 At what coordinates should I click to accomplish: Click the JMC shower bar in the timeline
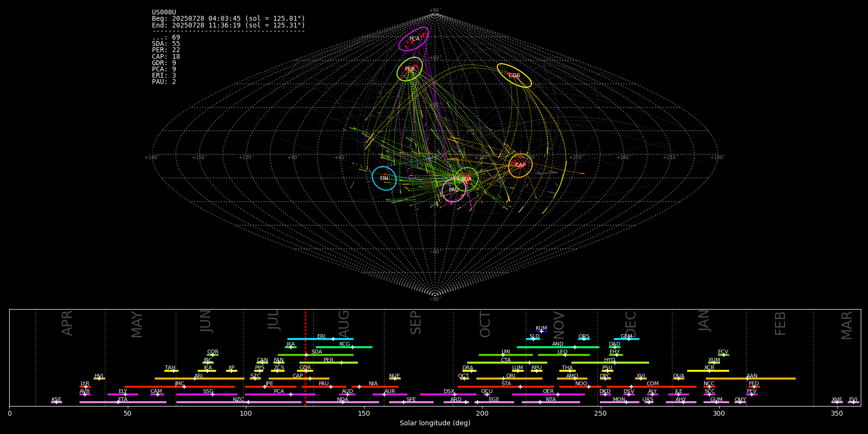pyautogui.click(x=180, y=387)
